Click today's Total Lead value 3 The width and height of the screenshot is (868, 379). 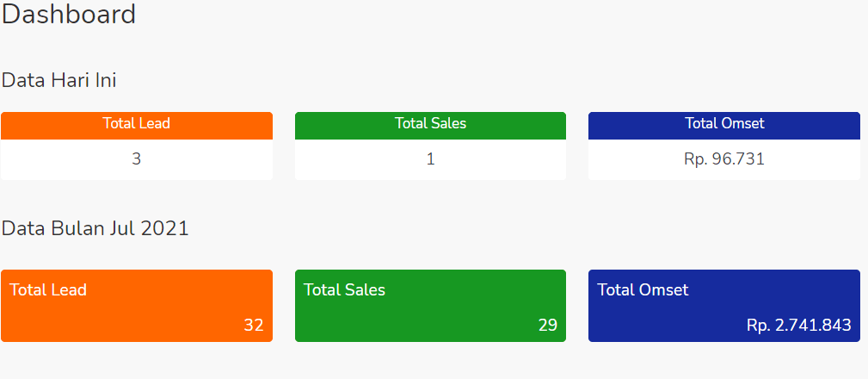click(137, 159)
